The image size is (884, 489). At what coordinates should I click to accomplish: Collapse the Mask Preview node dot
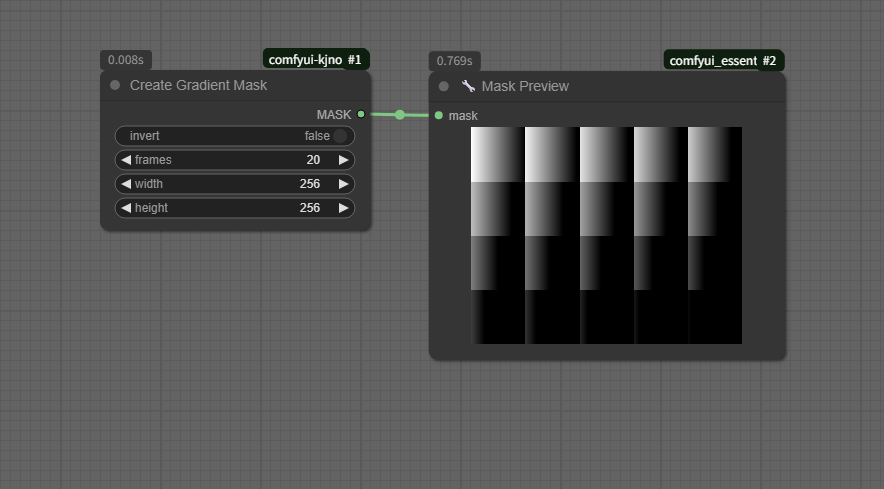point(444,87)
